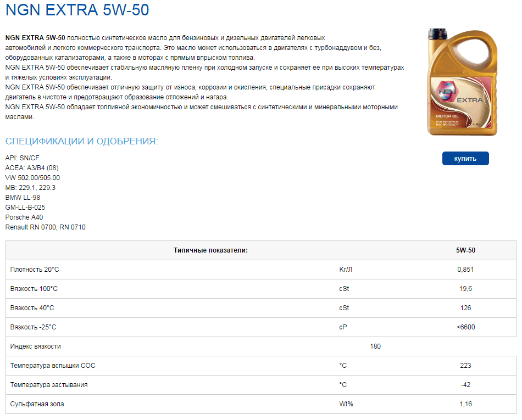This screenshot has height=420, width=522.
Task: Select the Индекс вязкости row label
Action: [x=36, y=346]
